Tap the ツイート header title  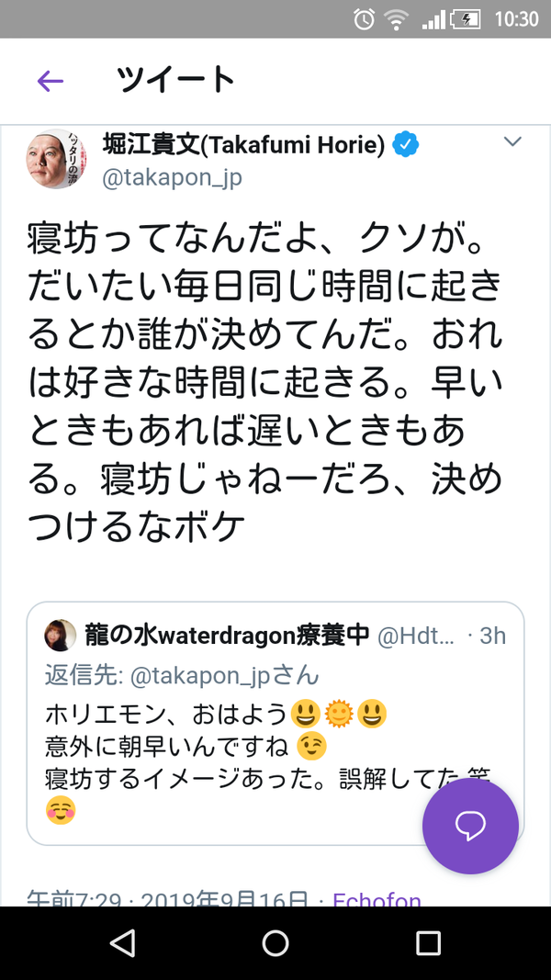pos(175,80)
